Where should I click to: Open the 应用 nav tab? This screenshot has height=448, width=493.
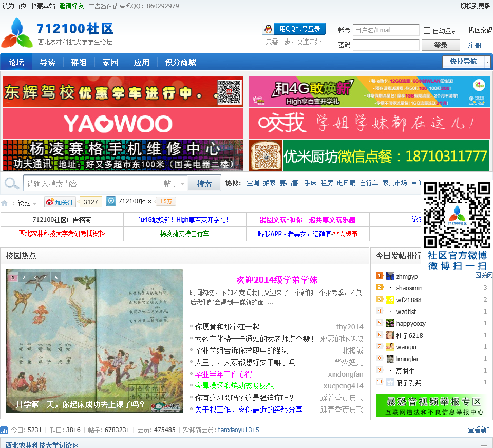142,62
